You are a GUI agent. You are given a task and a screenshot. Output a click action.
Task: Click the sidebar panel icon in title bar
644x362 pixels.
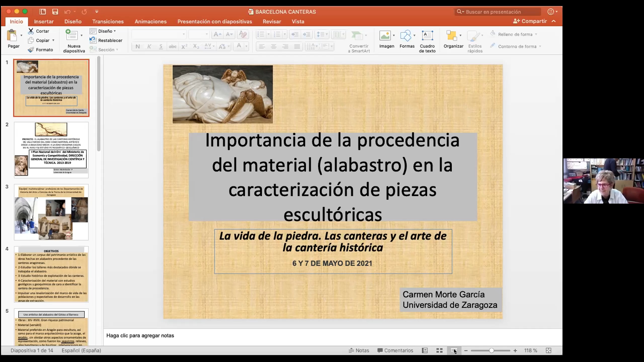43,12
